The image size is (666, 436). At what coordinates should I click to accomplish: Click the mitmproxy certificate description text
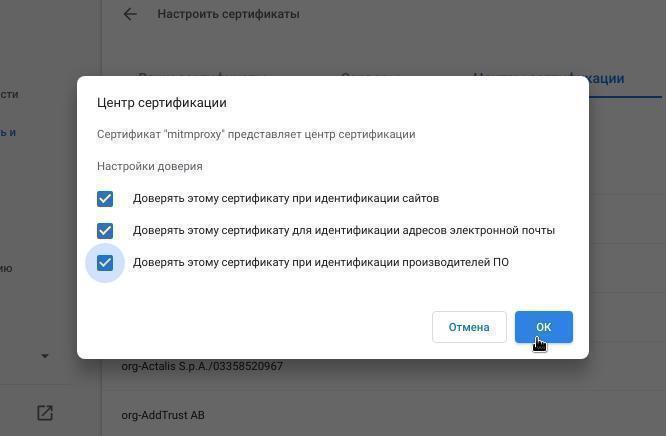pyautogui.click(x=256, y=134)
